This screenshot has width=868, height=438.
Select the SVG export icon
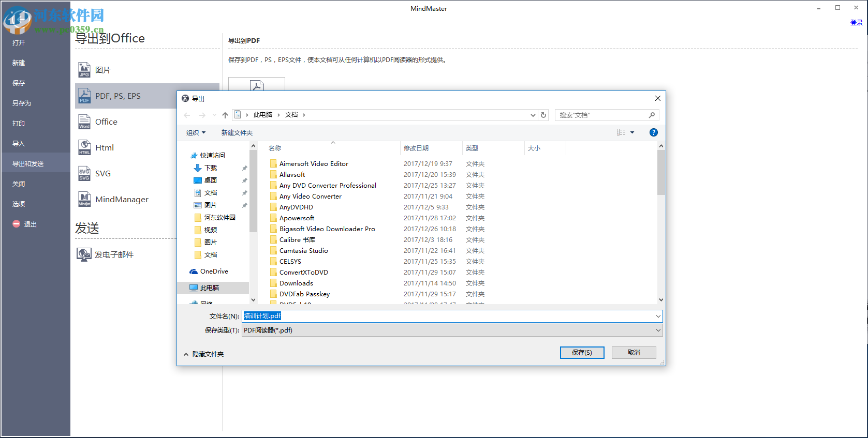point(84,173)
